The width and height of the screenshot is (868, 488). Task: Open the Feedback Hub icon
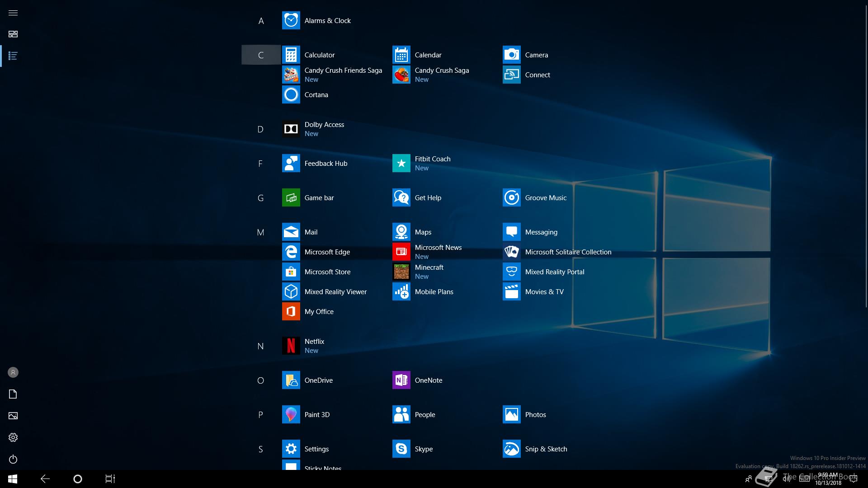(x=291, y=164)
